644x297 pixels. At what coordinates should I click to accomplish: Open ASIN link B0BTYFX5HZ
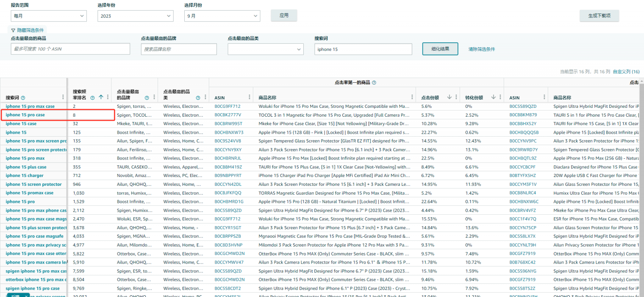pos(522,176)
